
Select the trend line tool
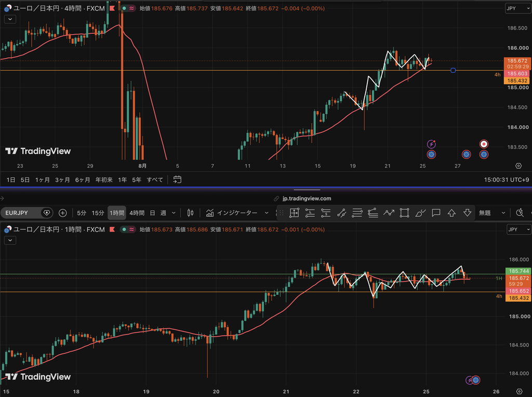(341, 213)
